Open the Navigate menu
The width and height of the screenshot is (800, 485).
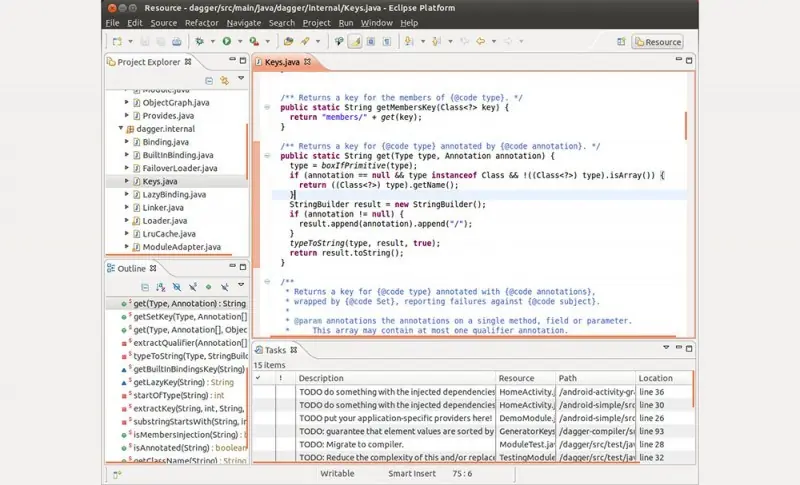click(244, 23)
